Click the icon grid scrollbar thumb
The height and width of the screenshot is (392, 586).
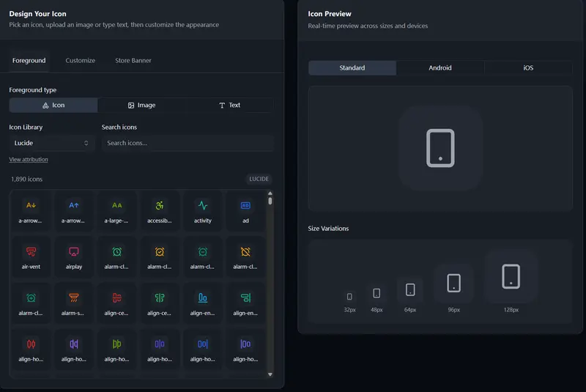[x=270, y=201]
